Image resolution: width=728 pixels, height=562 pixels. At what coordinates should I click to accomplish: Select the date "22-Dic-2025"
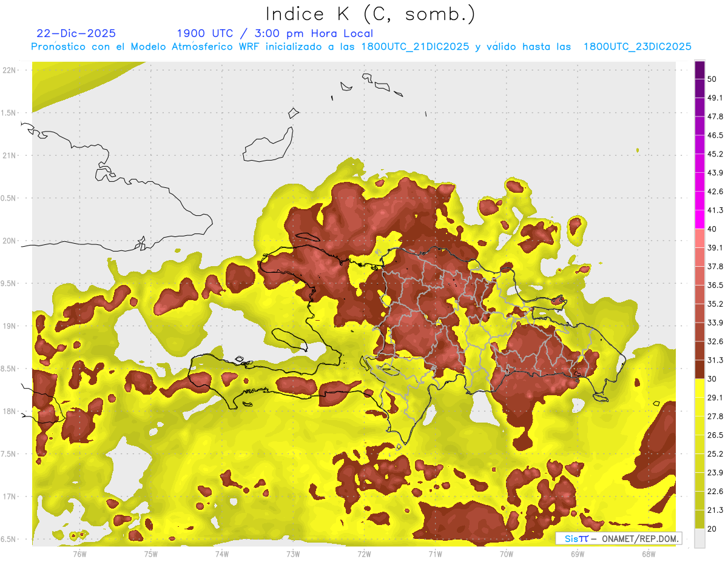76,33
